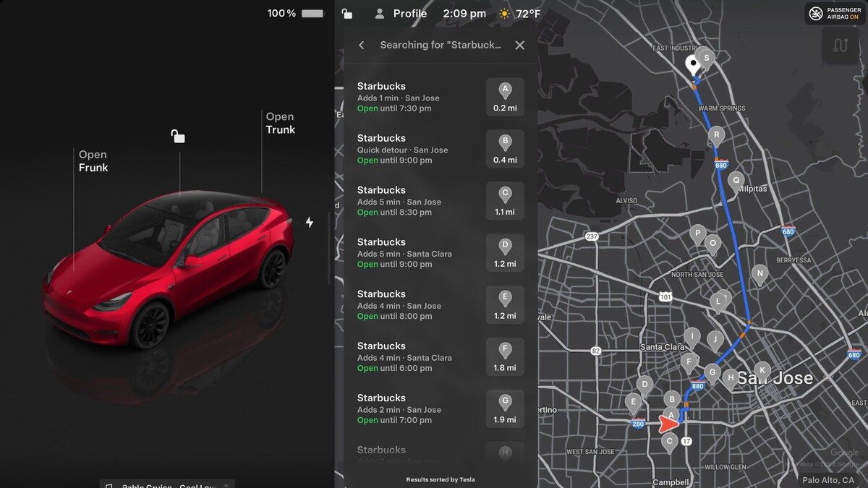Close the Starbucks search results panel
Viewport: 868px width, 488px height.
519,45
